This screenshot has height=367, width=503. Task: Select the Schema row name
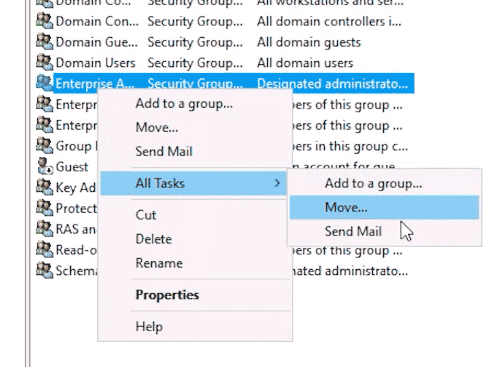76,271
